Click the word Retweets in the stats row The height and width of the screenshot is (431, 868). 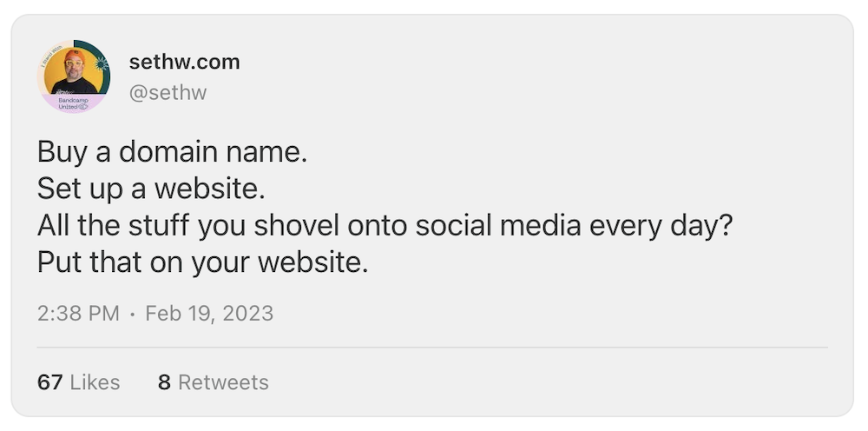223,382
